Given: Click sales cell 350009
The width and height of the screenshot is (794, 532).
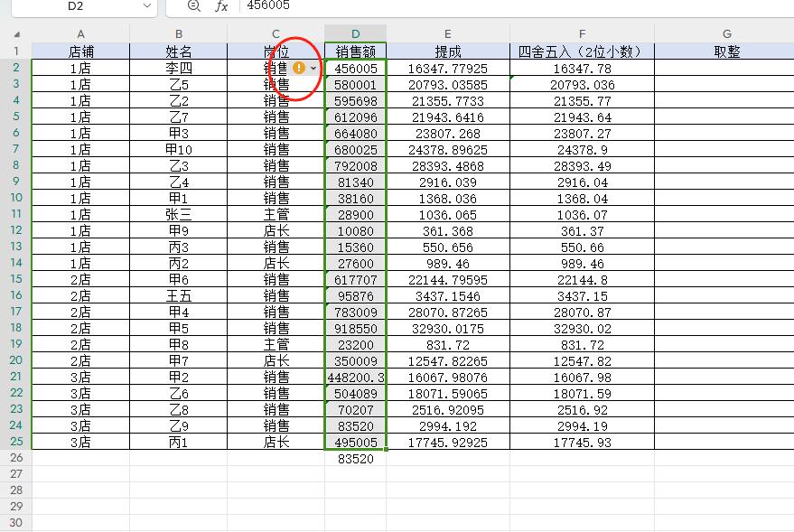Looking at the screenshot, I should coord(356,360).
